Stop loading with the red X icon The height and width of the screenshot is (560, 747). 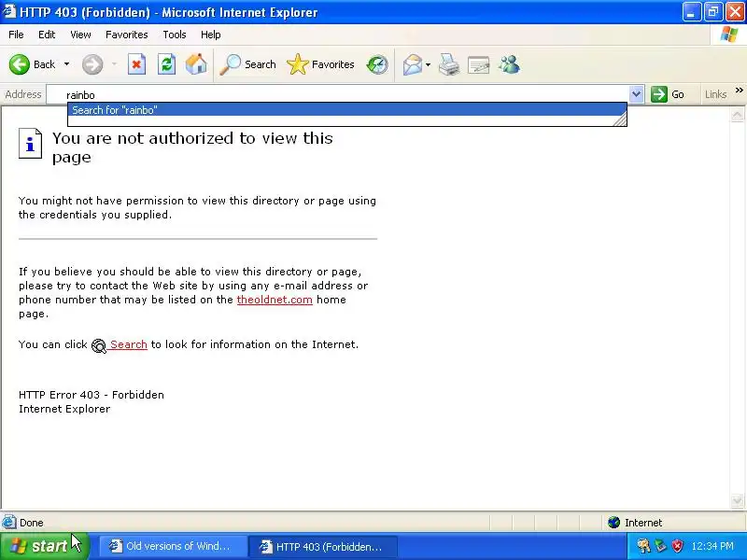pyautogui.click(x=136, y=64)
